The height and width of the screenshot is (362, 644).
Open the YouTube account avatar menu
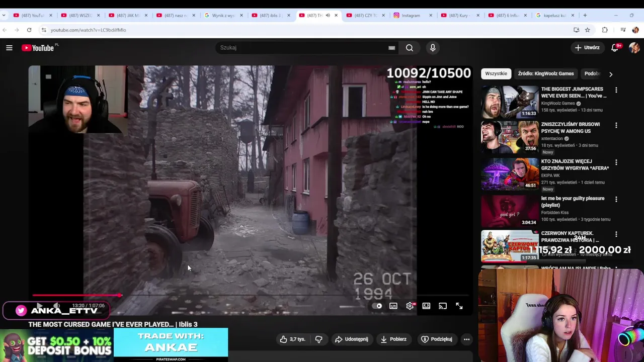pos(634,48)
